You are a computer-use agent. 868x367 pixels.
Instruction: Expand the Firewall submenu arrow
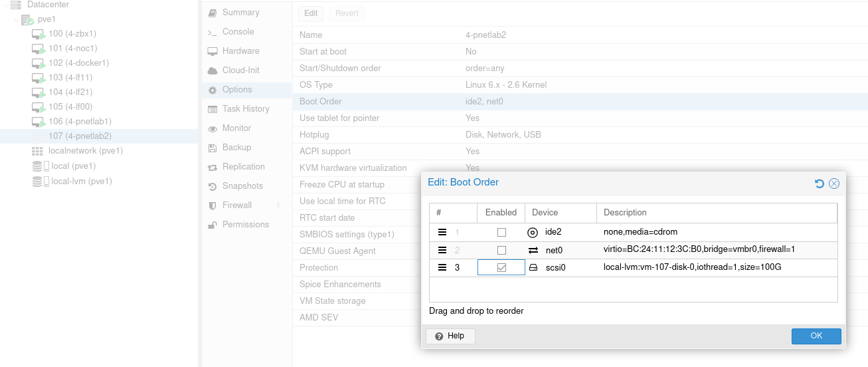[278, 205]
